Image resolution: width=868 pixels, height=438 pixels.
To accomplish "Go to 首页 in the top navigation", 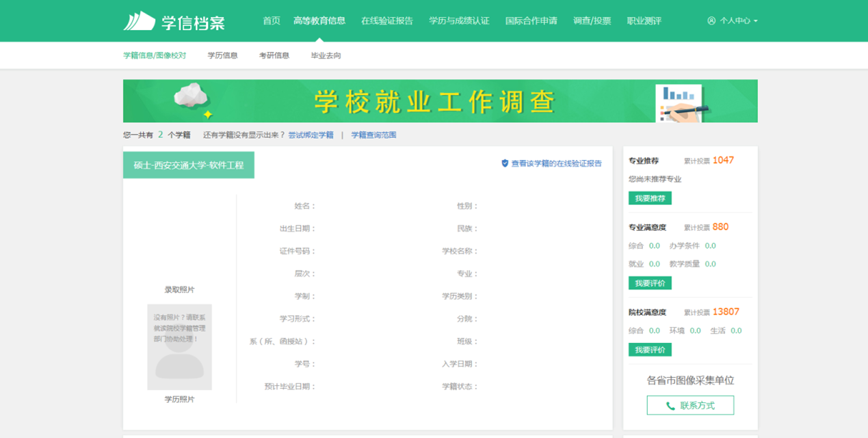I will pyautogui.click(x=272, y=21).
